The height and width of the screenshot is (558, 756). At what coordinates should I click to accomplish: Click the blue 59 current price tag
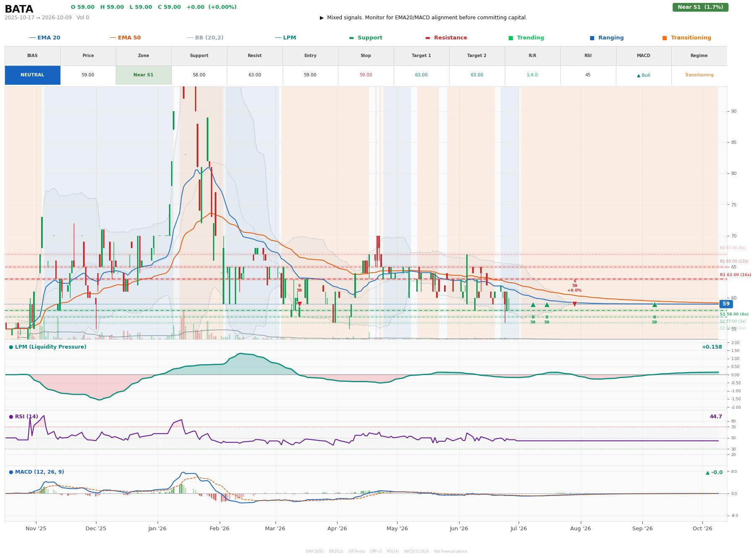tap(726, 304)
